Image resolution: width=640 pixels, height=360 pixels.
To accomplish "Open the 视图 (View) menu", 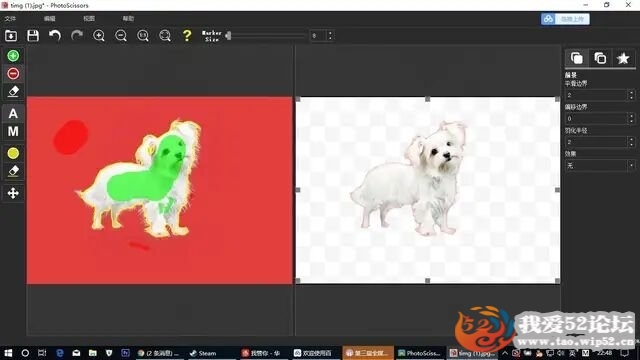I will tap(89, 19).
